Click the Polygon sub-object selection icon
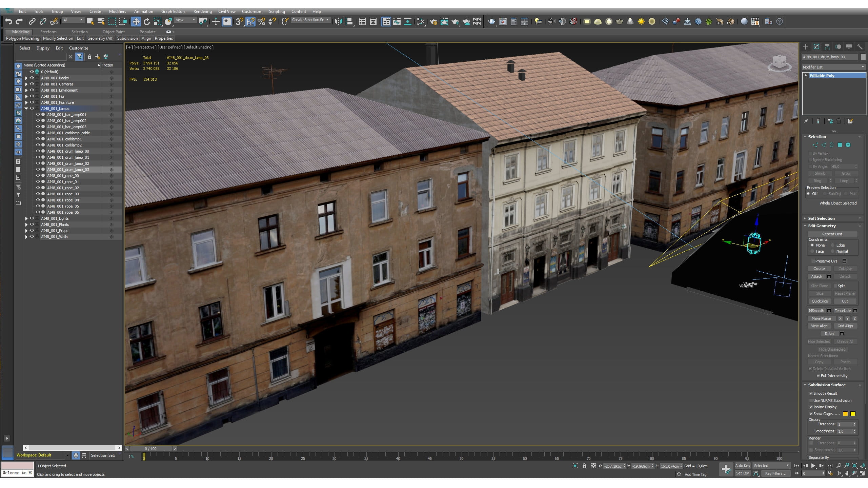868x488 pixels. (x=840, y=145)
